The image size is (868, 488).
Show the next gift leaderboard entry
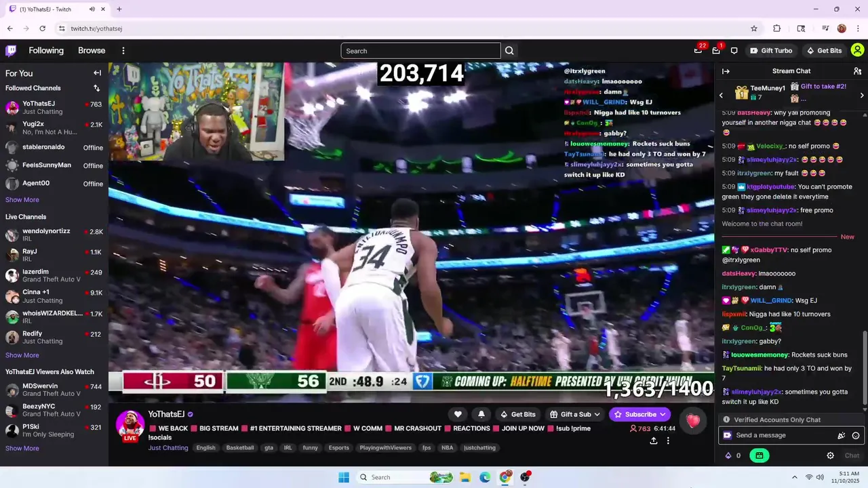pos(862,96)
